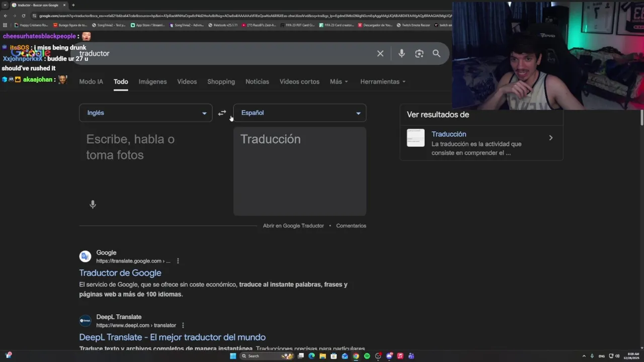Switch to Modo IA tab
Screen dimensions: 644x362
coord(91,81)
